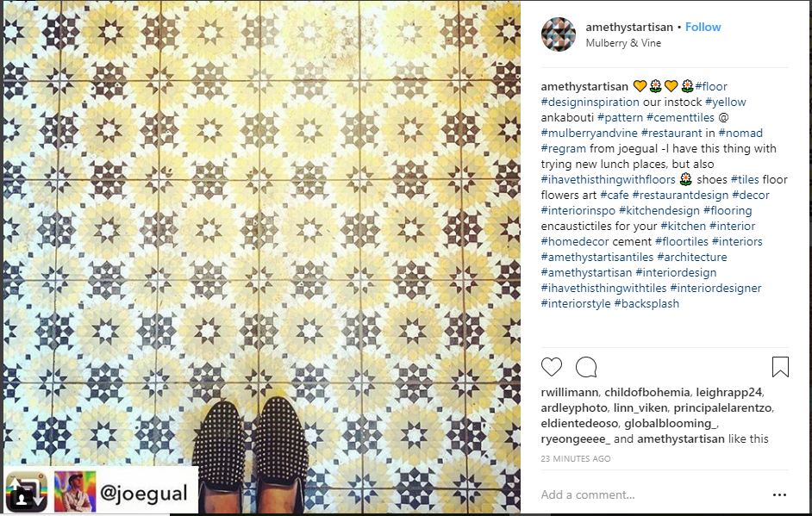812x516 pixels.
Task: Open the #cementtiles hashtag
Action: click(x=680, y=117)
